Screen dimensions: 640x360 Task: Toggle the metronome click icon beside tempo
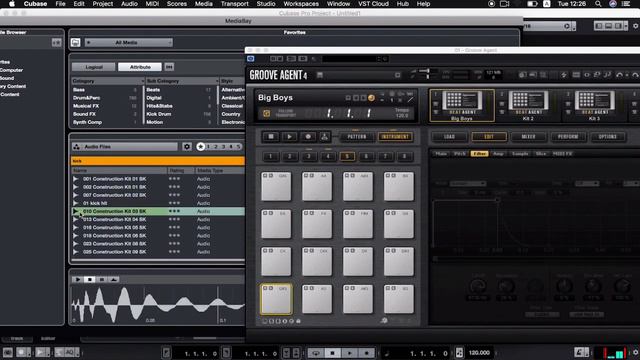(x=460, y=353)
